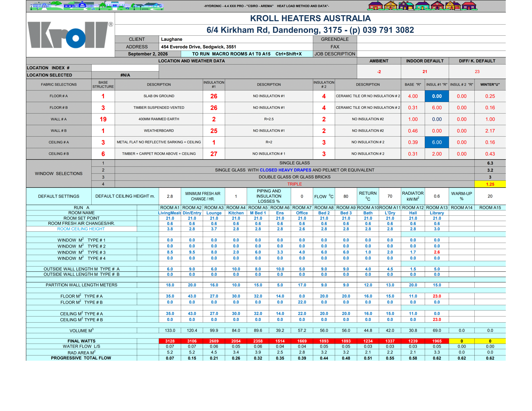Click the yellow '1.25' triple glass U-value

[490, 184]
